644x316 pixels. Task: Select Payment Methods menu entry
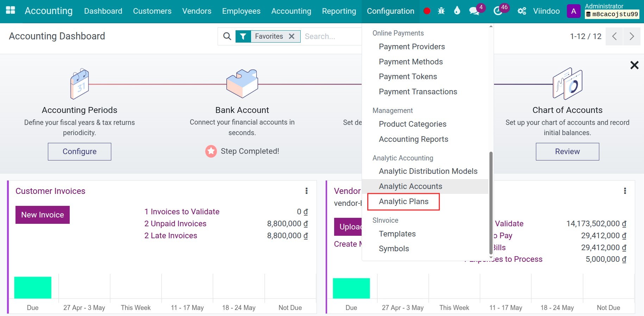pyautogui.click(x=411, y=62)
